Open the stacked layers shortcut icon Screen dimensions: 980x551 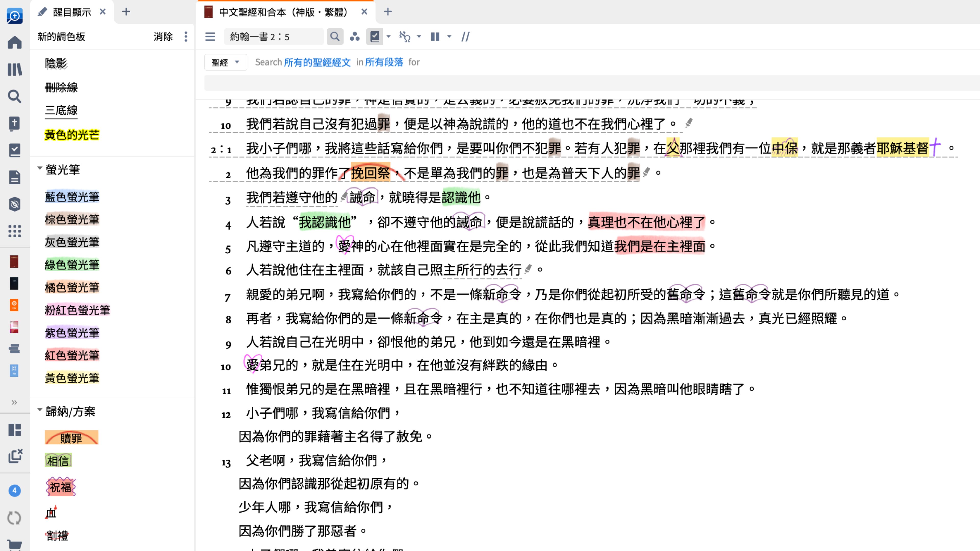14,348
